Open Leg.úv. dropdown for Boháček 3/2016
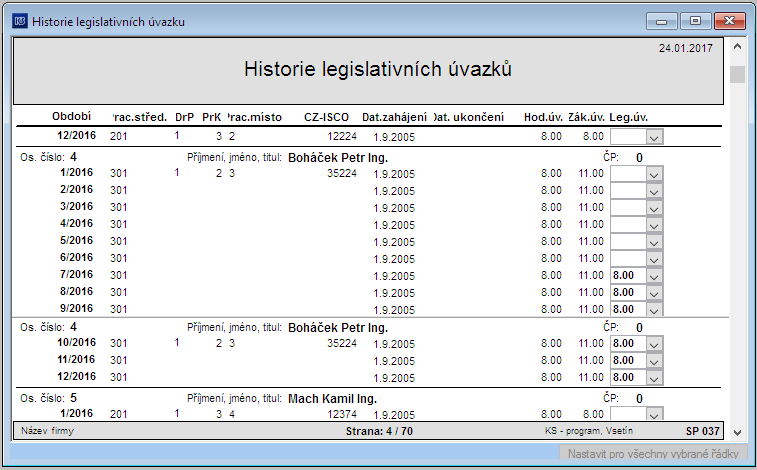Viewport: 757px width, 470px height. point(654,207)
